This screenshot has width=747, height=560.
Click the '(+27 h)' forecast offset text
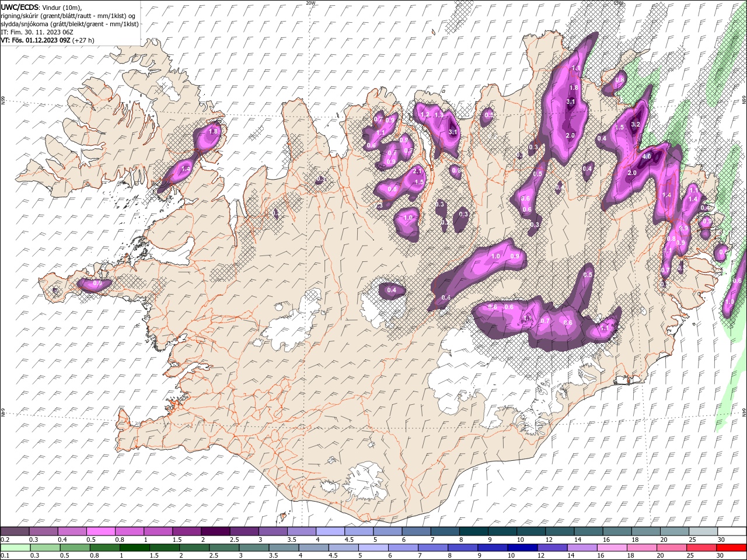coord(83,40)
